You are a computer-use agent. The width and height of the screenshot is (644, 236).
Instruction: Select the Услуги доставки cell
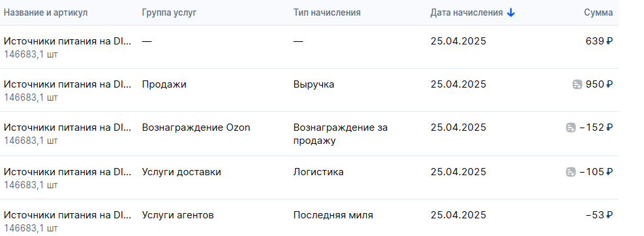tap(181, 172)
